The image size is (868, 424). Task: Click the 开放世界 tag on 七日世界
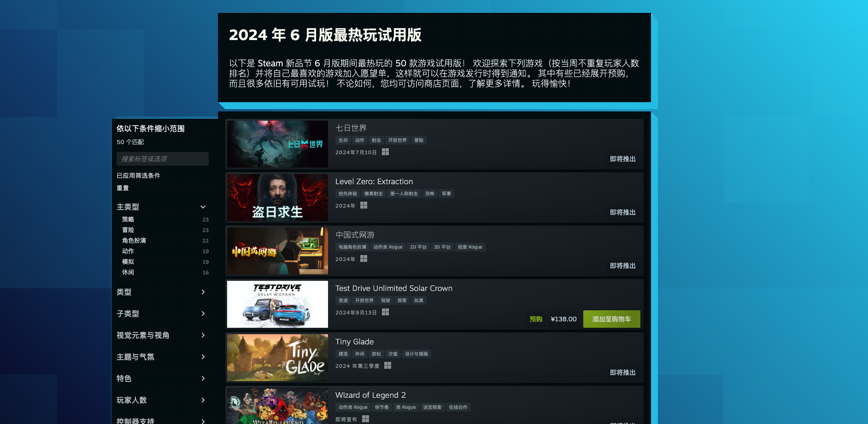coord(397,140)
